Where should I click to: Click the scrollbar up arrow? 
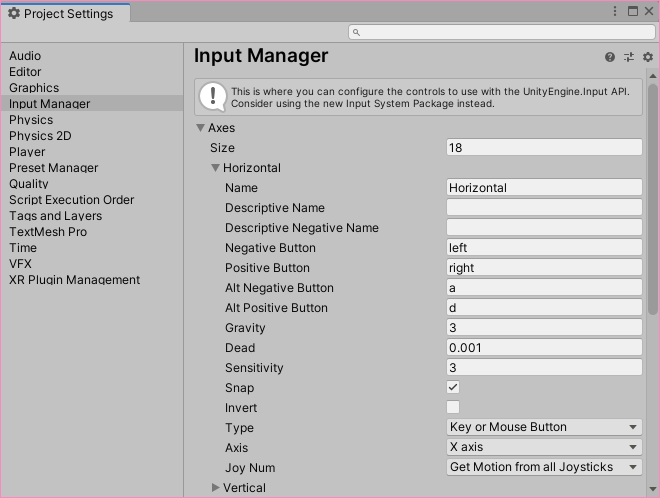click(x=653, y=76)
